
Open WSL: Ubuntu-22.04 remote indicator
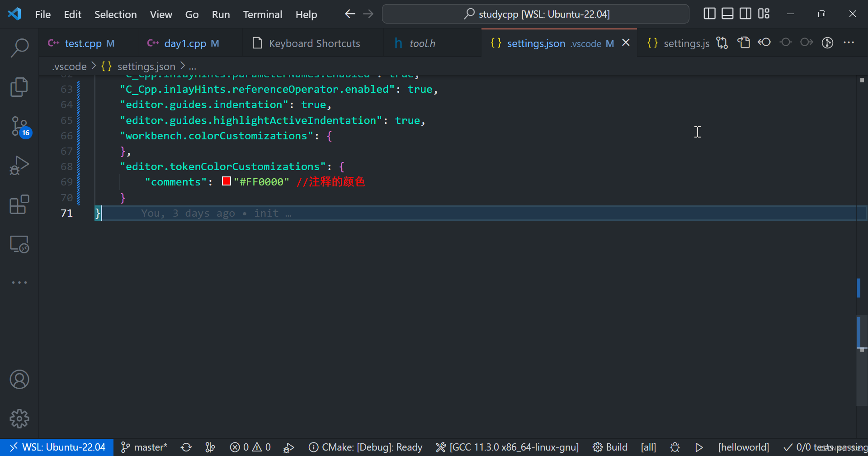[x=57, y=447]
